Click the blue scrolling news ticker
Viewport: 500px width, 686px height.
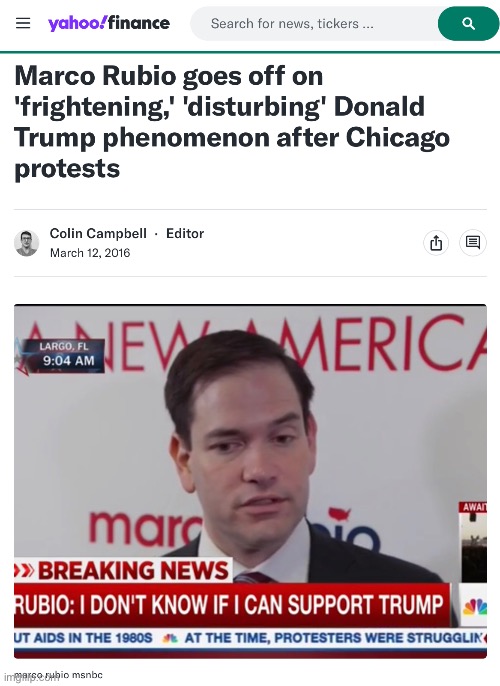tap(250, 638)
